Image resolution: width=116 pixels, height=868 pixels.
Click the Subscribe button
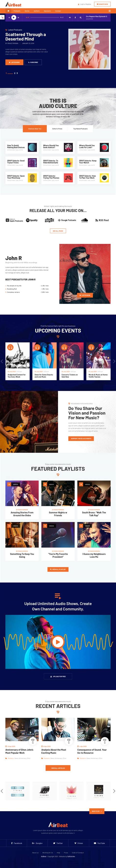tap(33, 62)
